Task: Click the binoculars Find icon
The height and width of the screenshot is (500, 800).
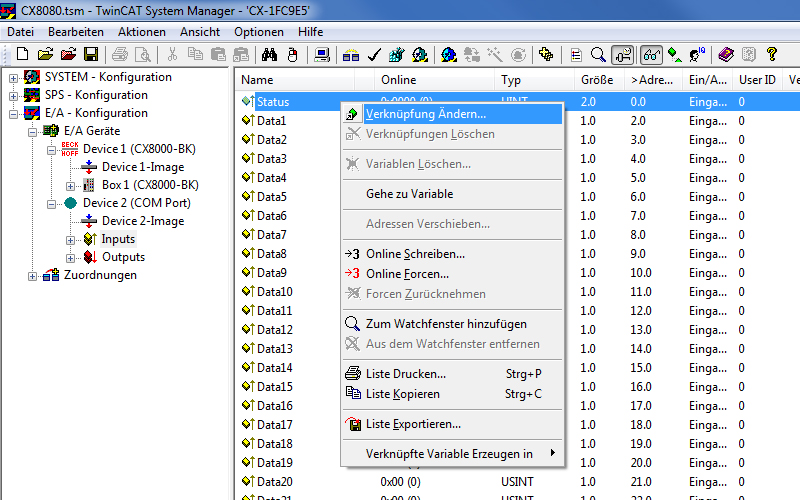Action: click(x=269, y=54)
